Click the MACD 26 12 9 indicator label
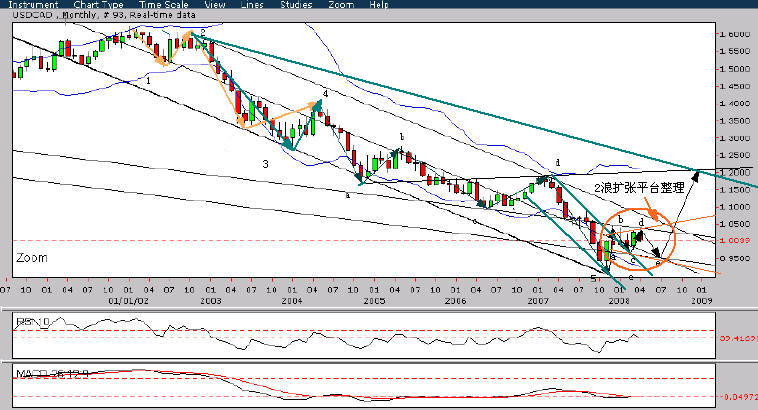 pos(52,373)
